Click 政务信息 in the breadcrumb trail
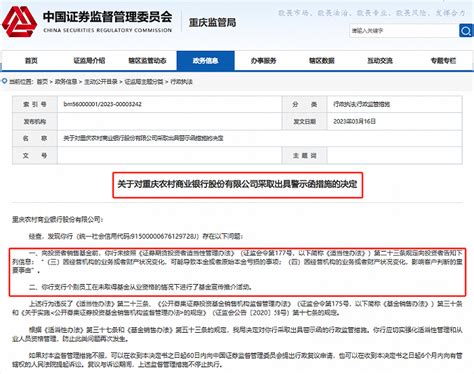This screenshot has height=374, width=474. (x=66, y=82)
